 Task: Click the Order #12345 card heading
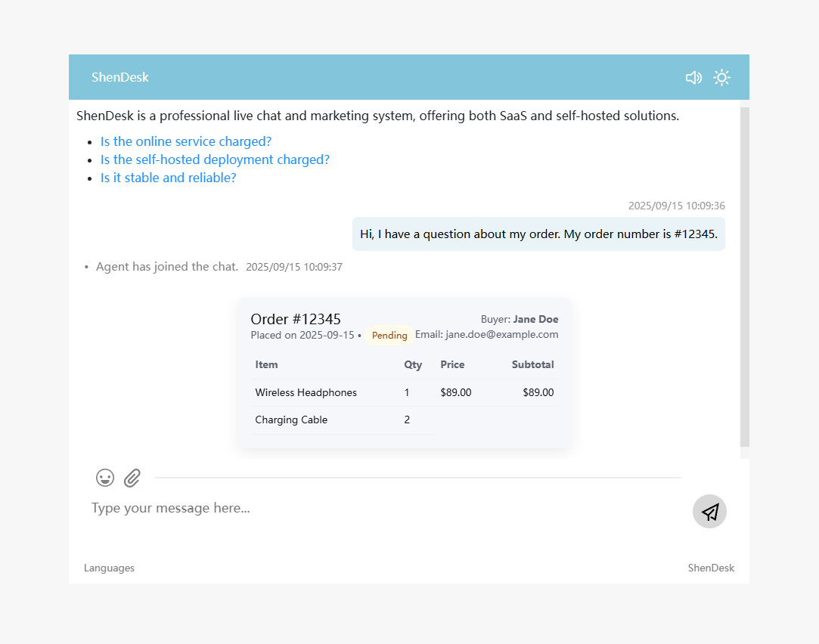coord(296,319)
